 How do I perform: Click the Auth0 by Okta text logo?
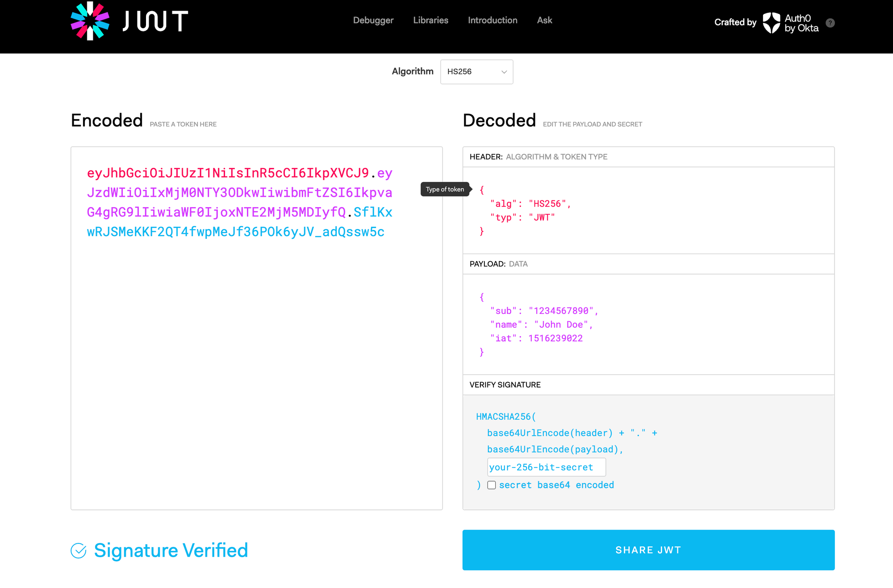tap(801, 23)
